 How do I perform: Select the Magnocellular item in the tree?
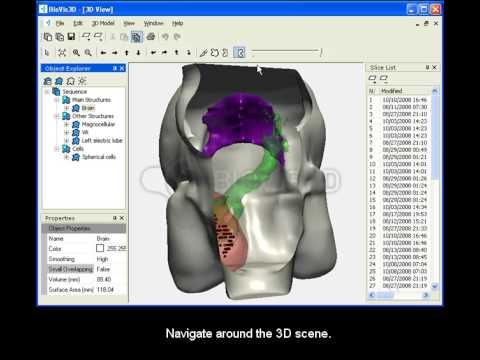(x=98, y=124)
